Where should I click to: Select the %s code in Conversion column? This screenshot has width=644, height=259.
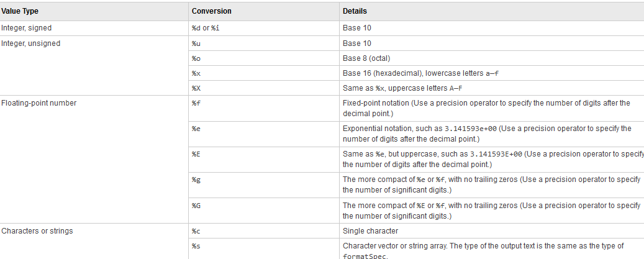point(196,246)
